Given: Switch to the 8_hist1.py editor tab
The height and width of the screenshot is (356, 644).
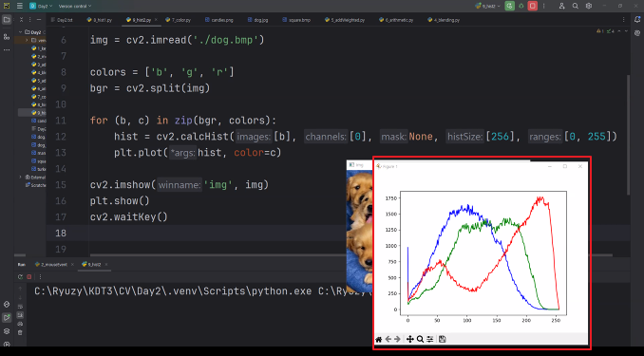Looking at the screenshot, I should 100,20.
